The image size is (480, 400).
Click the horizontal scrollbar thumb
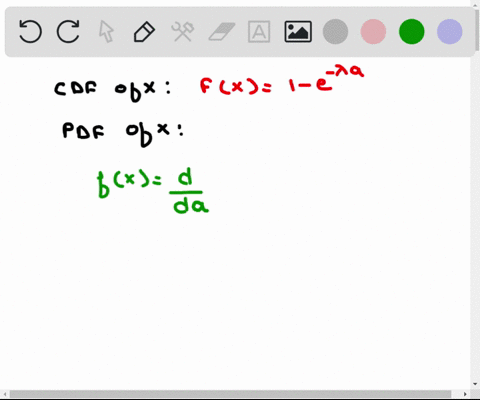coord(230,394)
